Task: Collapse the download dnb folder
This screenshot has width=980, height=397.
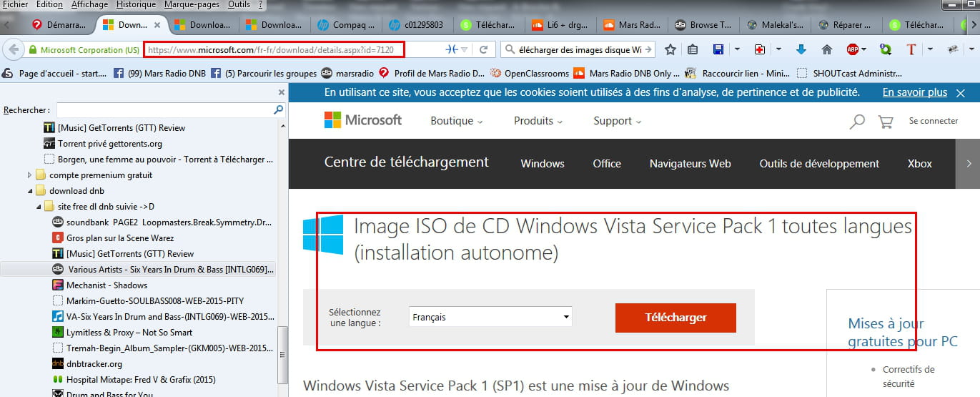Action: [x=30, y=191]
